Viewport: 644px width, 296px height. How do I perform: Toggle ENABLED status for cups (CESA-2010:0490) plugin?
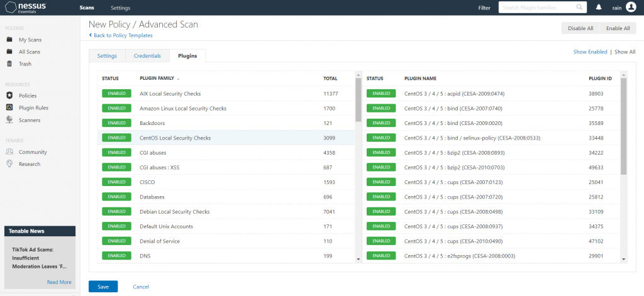point(381,241)
